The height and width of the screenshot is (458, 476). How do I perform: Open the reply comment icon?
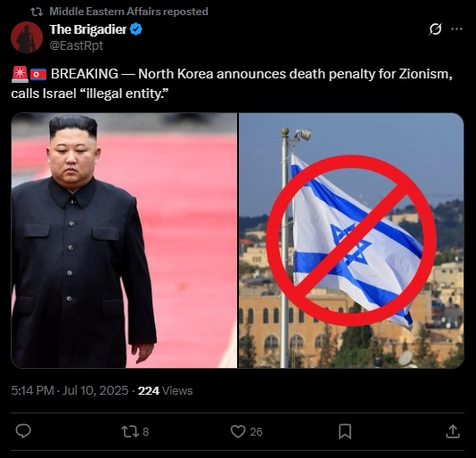coord(23,431)
